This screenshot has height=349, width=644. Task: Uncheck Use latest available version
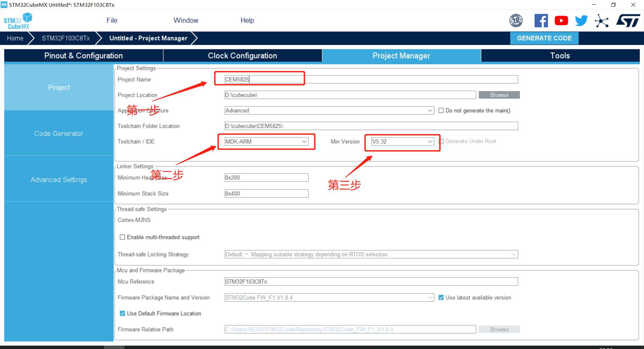pos(441,297)
